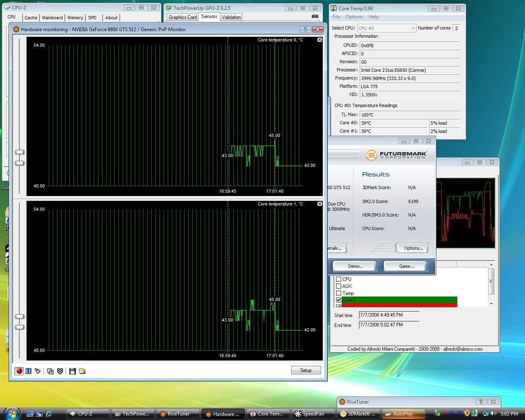Close the Core temperature 1 graph
The image size is (525, 420).
[x=320, y=204]
